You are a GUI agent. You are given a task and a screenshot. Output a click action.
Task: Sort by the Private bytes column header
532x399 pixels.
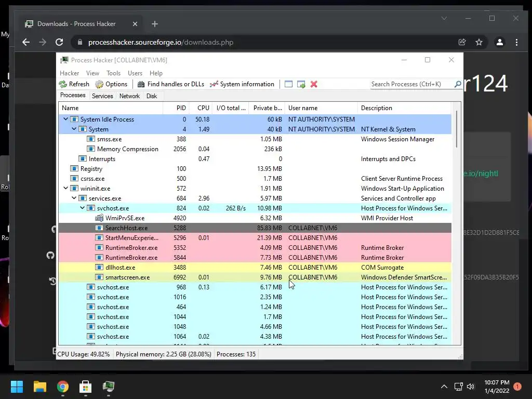click(267, 108)
